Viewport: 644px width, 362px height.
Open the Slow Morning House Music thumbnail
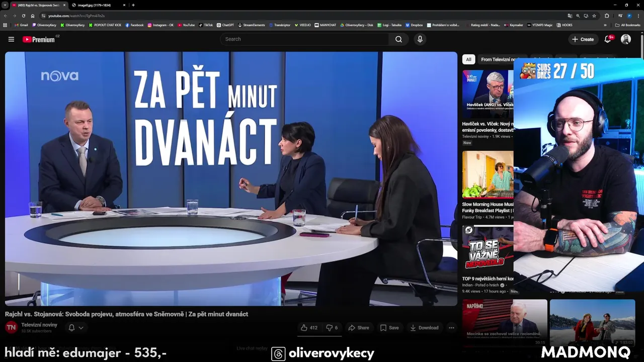pyautogui.click(x=488, y=175)
